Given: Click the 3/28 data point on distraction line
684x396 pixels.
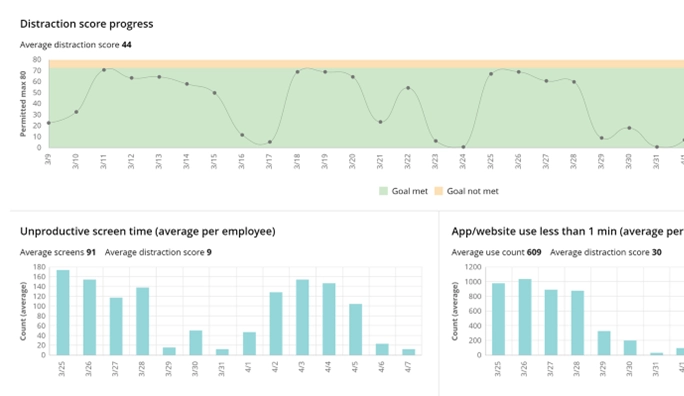Looking at the screenshot, I should click(x=574, y=82).
